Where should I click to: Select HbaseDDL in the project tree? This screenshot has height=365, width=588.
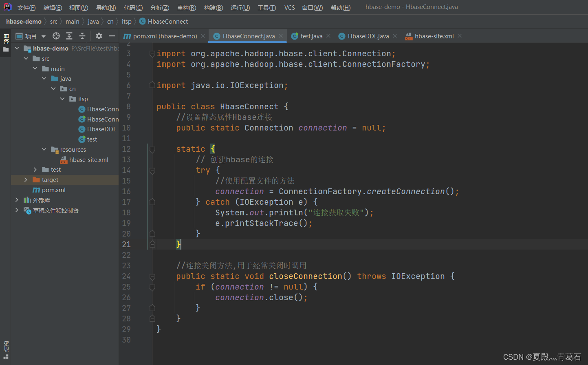point(101,129)
